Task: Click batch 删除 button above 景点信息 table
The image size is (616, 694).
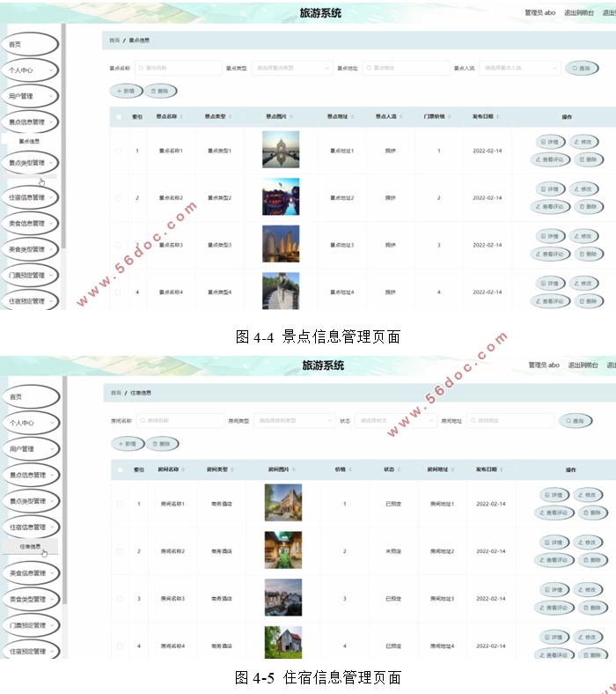Action: [160, 91]
